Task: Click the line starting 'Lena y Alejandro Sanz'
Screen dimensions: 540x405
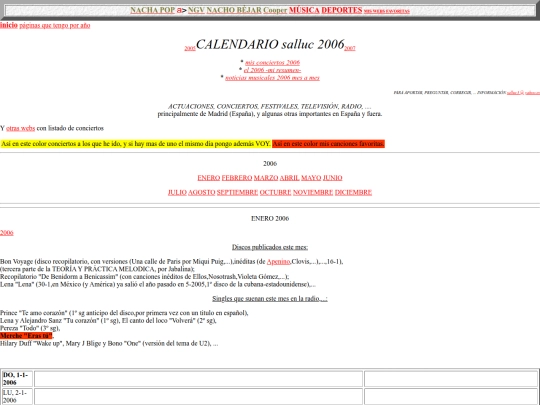Action: 108,321
